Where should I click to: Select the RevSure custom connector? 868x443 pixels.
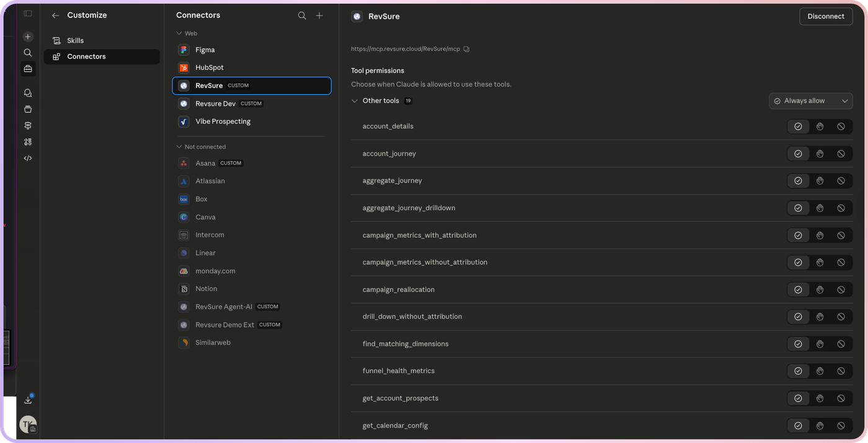252,86
